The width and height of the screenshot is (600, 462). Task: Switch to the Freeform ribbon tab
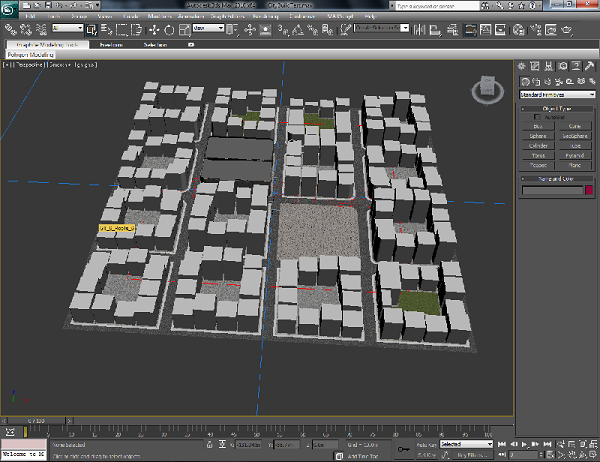pos(111,44)
